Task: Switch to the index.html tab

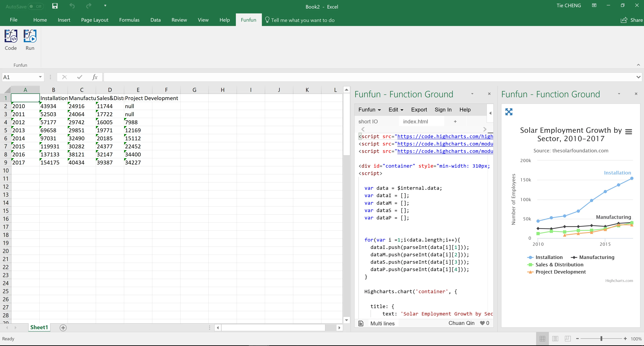Action: [415, 122]
